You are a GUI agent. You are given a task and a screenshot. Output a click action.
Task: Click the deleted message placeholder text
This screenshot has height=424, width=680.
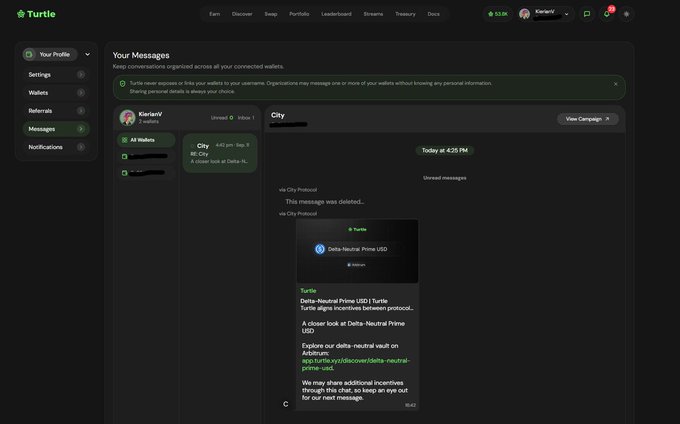[324, 202]
